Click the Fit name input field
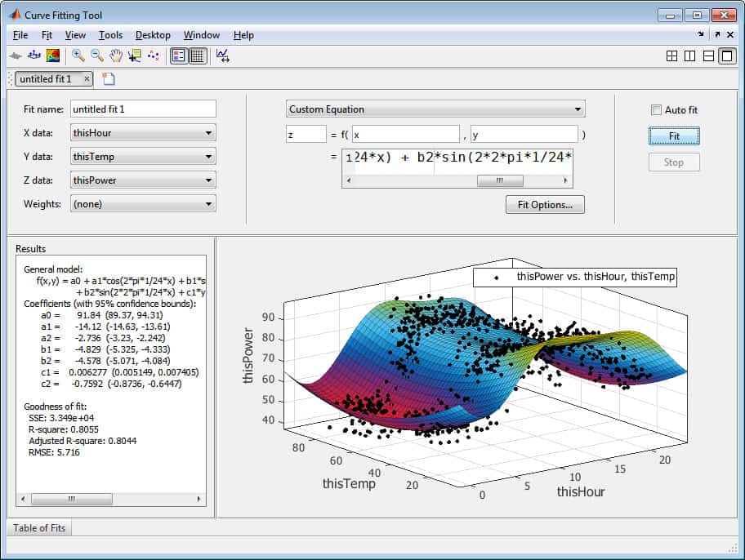The width and height of the screenshot is (745, 560). (x=143, y=109)
